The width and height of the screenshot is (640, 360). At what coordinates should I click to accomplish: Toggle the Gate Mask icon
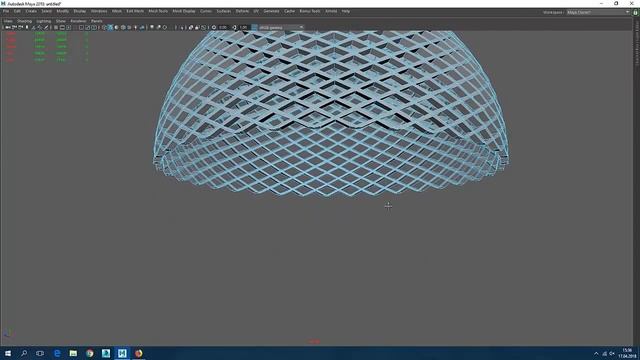pyautogui.click(x=74, y=27)
